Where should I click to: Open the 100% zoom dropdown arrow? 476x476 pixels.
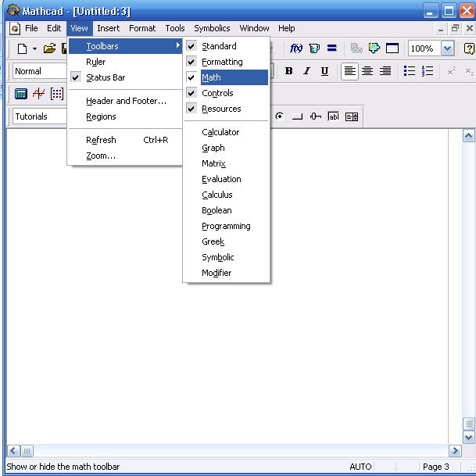[x=447, y=48]
